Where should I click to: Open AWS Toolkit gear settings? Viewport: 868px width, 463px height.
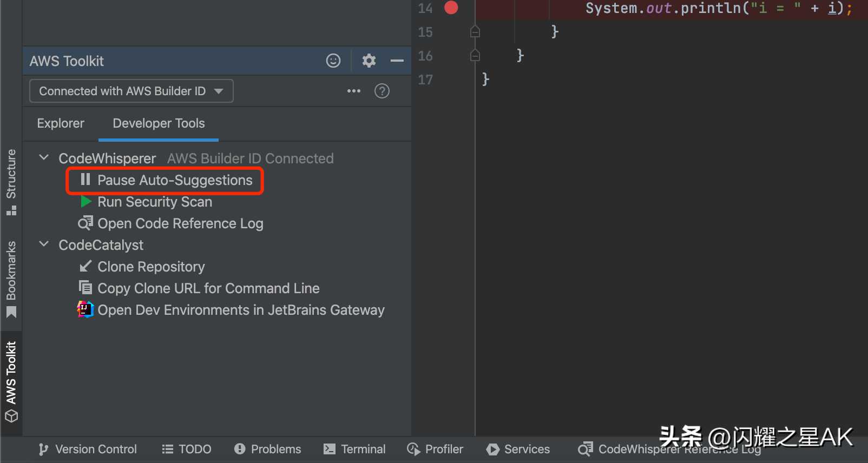(369, 61)
